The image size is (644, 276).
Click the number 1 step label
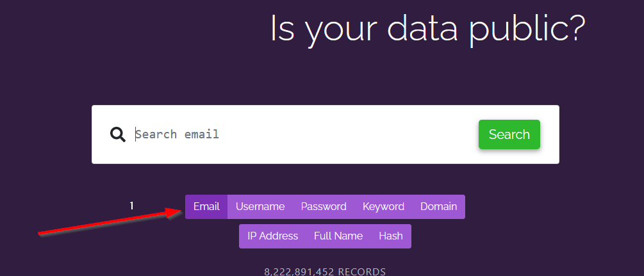click(131, 206)
